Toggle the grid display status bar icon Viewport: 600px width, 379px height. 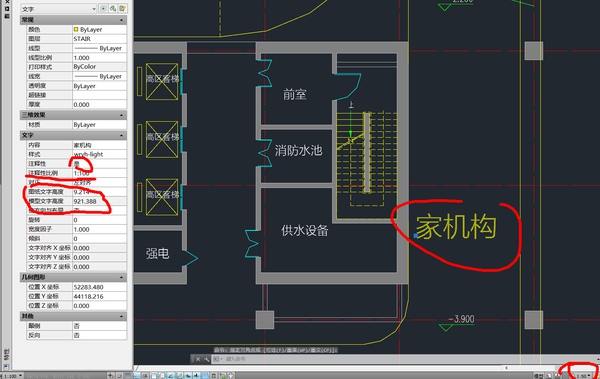pos(128,376)
